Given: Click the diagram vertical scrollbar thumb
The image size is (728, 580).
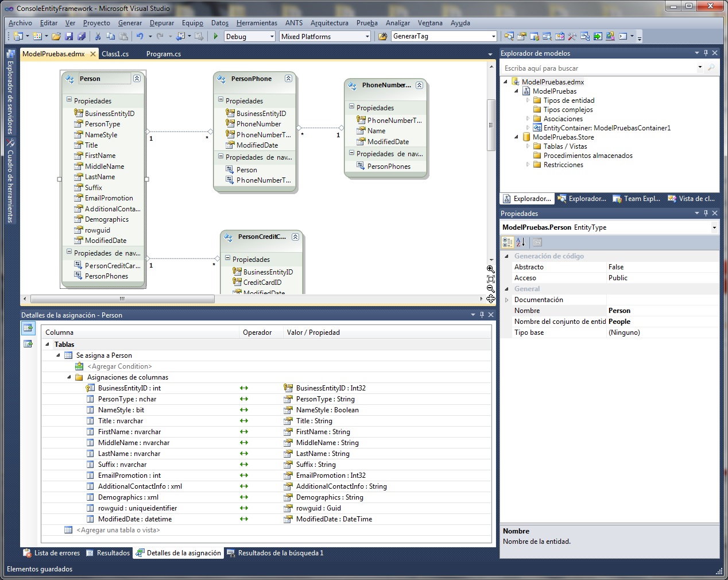Looking at the screenshot, I should click(x=491, y=125).
